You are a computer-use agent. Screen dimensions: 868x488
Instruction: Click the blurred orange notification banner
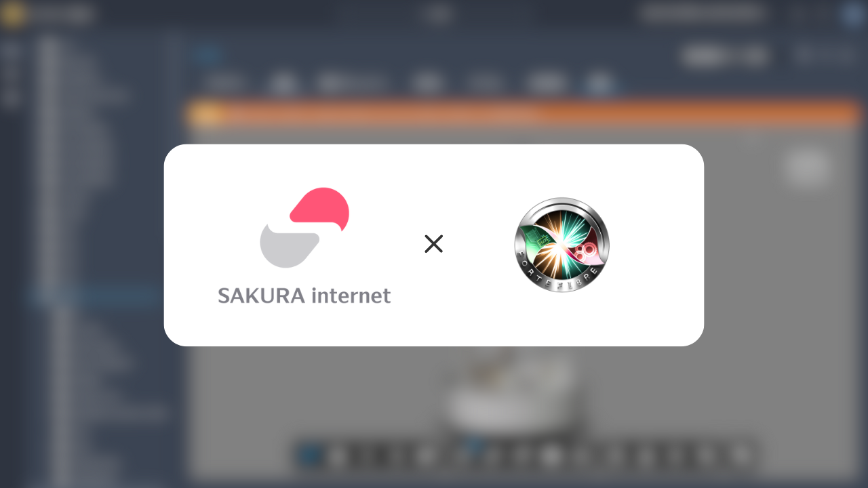pyautogui.click(x=524, y=115)
